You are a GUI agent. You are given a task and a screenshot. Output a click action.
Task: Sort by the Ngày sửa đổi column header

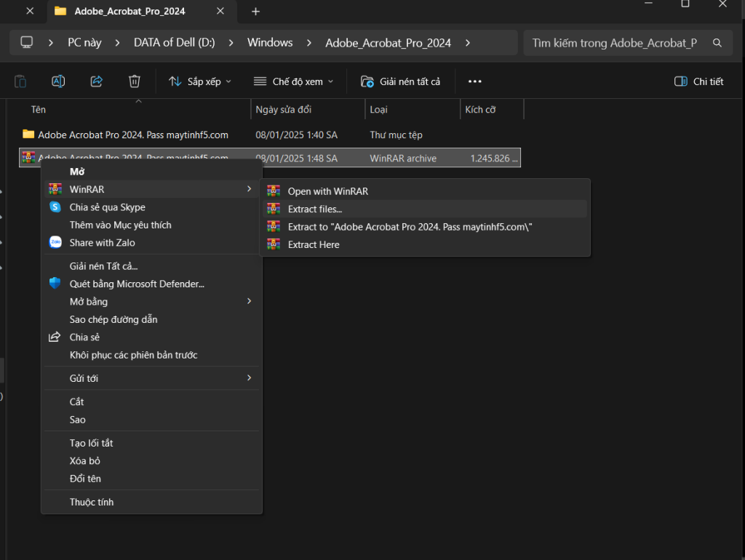point(284,110)
